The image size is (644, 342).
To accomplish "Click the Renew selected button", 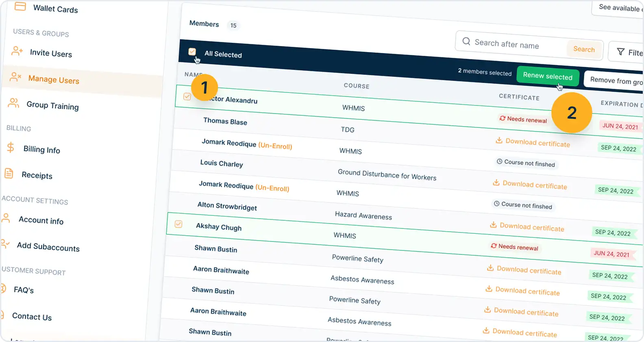I will pyautogui.click(x=548, y=76).
